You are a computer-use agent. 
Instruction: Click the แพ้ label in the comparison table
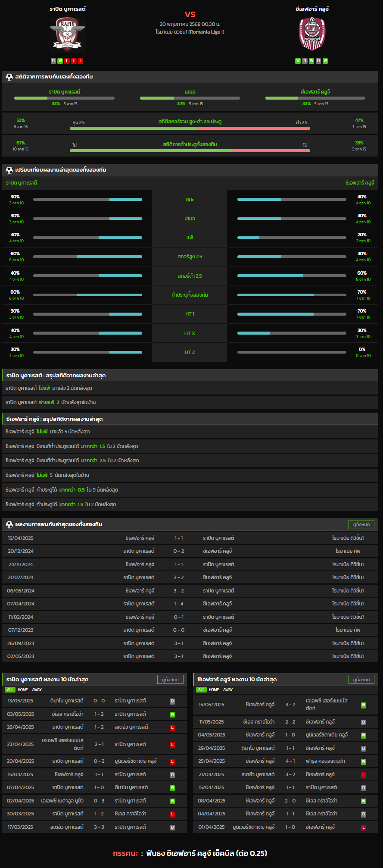click(x=190, y=238)
